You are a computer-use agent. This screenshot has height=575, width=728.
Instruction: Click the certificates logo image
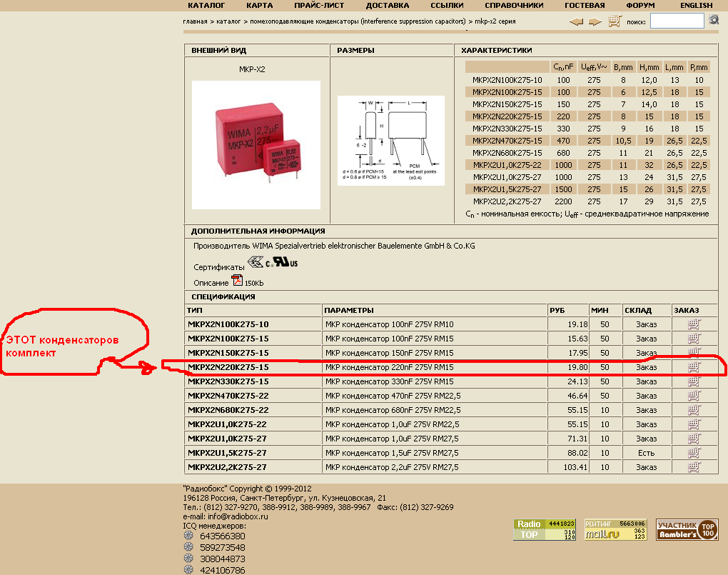coord(273,262)
